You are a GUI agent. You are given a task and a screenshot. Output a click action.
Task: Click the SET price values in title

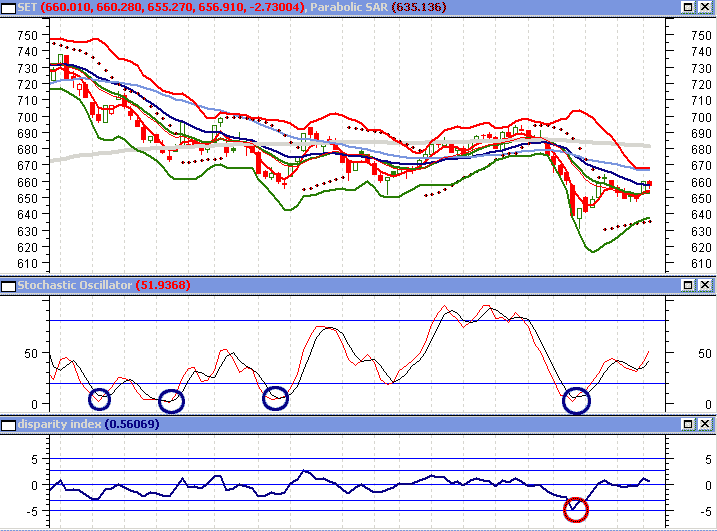172,7
